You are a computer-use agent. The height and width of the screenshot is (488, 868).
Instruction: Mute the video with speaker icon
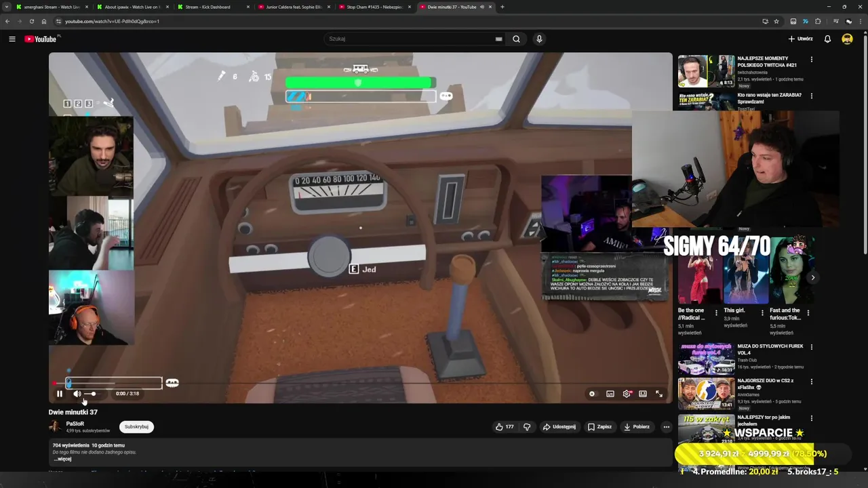click(x=77, y=394)
